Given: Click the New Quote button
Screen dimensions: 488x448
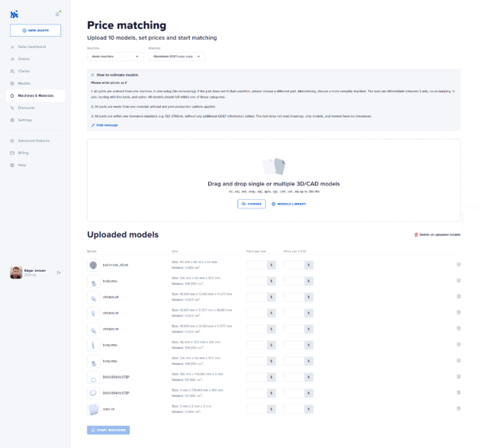Looking at the screenshot, I should (36, 31).
